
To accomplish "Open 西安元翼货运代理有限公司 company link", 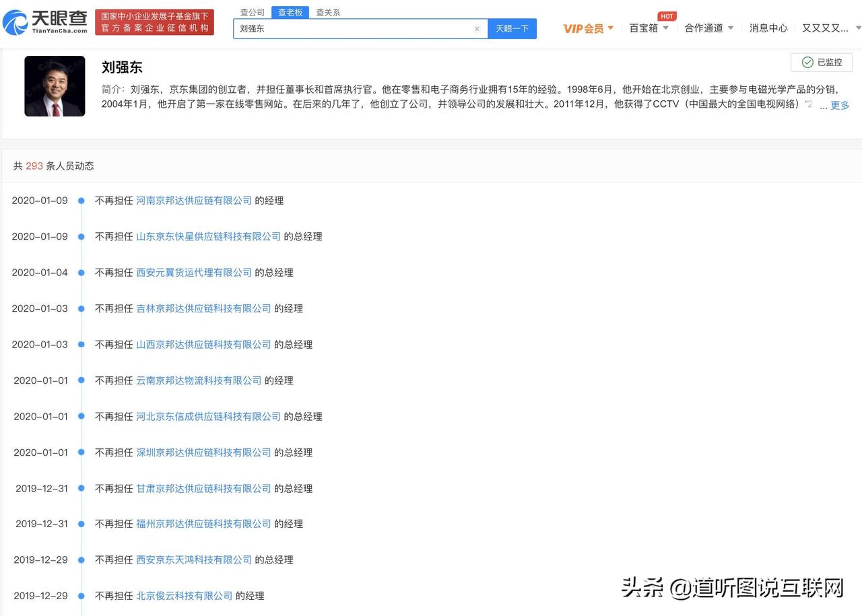I will [x=194, y=273].
